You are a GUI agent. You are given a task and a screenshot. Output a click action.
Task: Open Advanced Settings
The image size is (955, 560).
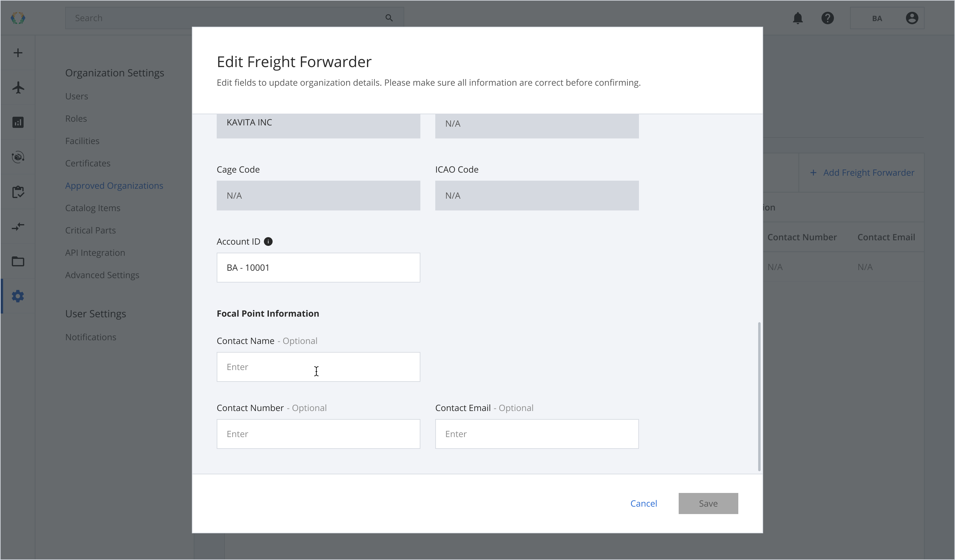[102, 275]
